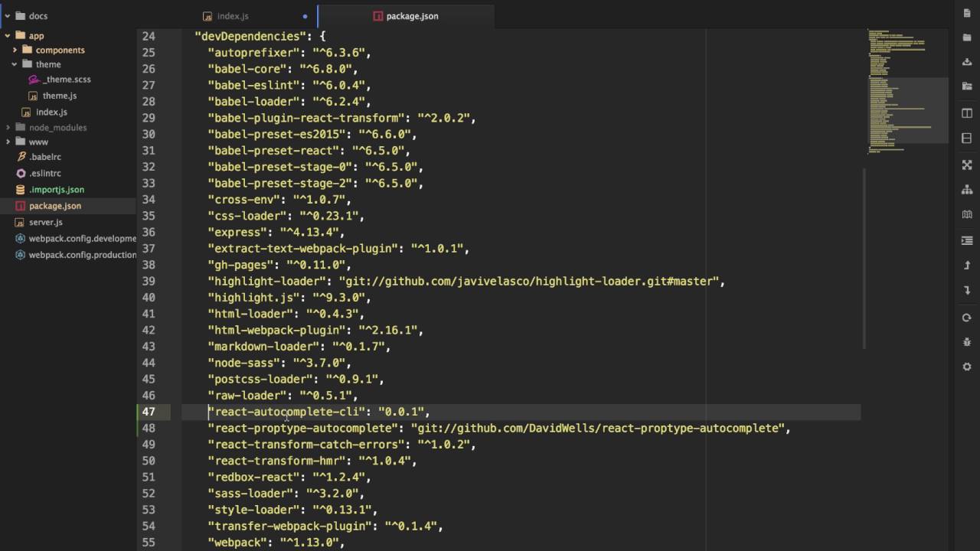Click "babel-plugin-react-transform" key on line 29

pos(306,118)
